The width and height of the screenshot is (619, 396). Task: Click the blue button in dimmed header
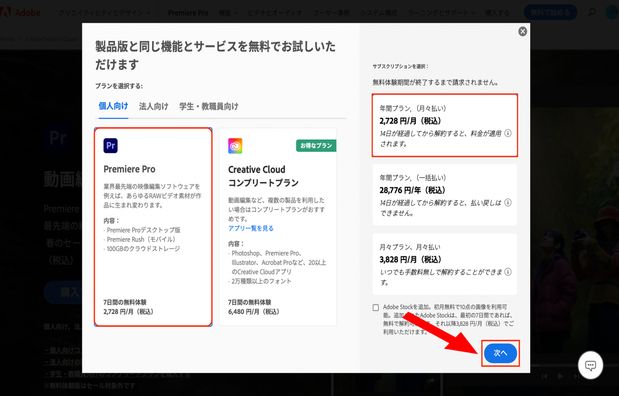550,13
